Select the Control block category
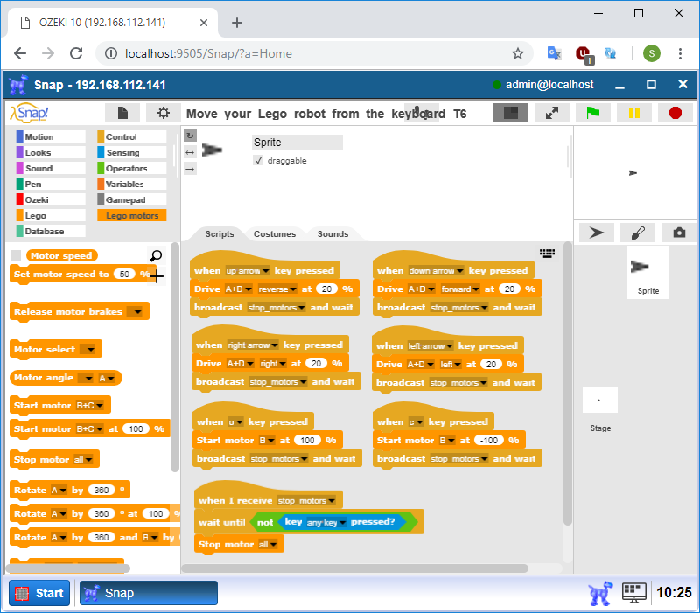700x613 pixels. coord(132,136)
